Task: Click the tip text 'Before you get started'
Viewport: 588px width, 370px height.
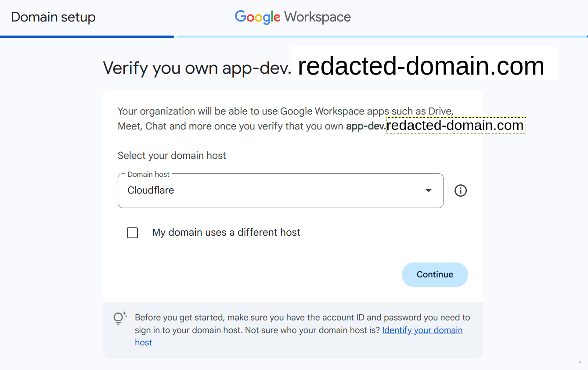Action: [x=302, y=330]
